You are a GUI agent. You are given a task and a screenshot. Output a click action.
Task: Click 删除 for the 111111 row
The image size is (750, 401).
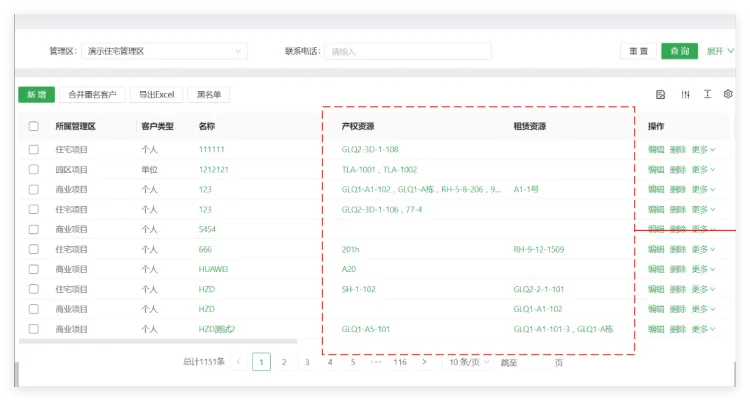(x=678, y=150)
